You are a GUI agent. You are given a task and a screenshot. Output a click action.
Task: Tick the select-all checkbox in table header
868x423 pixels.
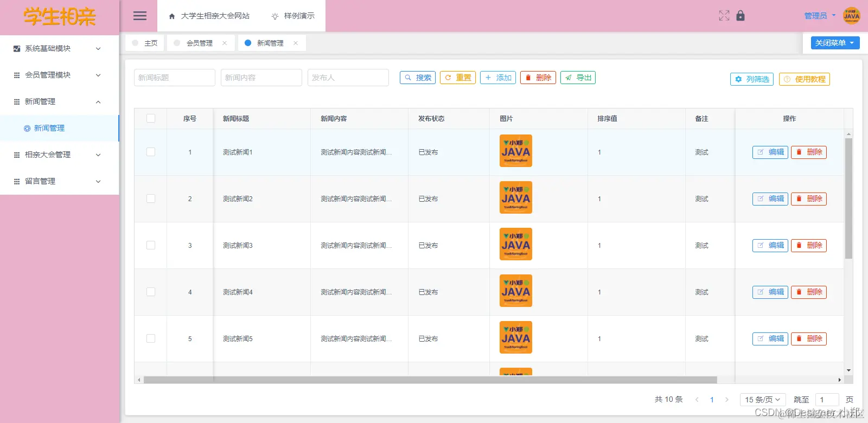click(151, 118)
